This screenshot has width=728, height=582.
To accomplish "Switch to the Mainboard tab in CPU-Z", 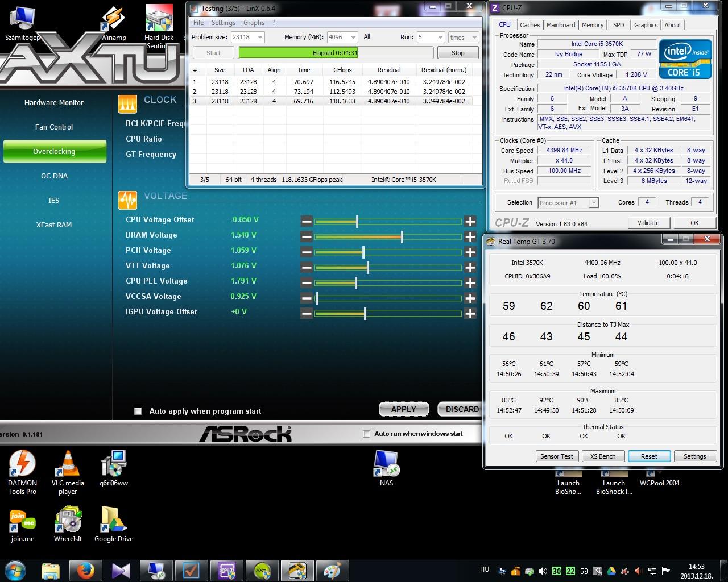I will pyautogui.click(x=561, y=25).
